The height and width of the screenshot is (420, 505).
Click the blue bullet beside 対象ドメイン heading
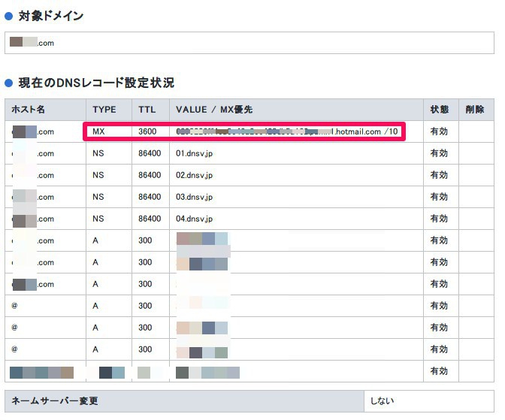[x=9, y=16]
